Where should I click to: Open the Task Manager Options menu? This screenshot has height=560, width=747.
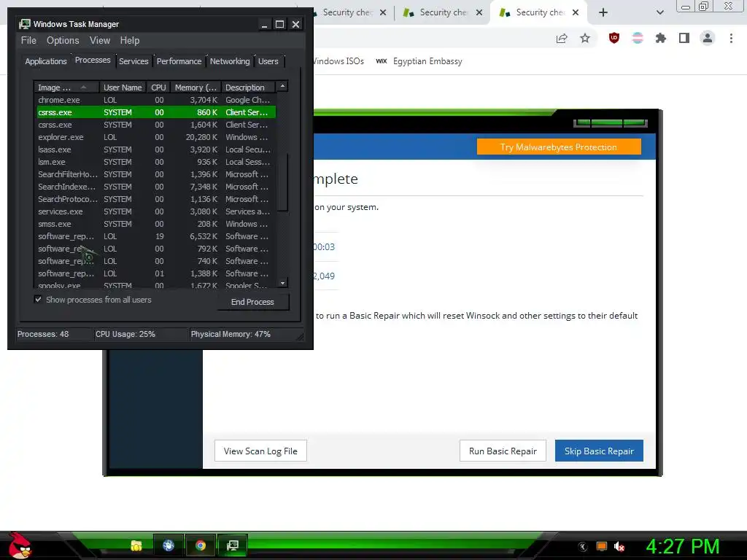(63, 41)
